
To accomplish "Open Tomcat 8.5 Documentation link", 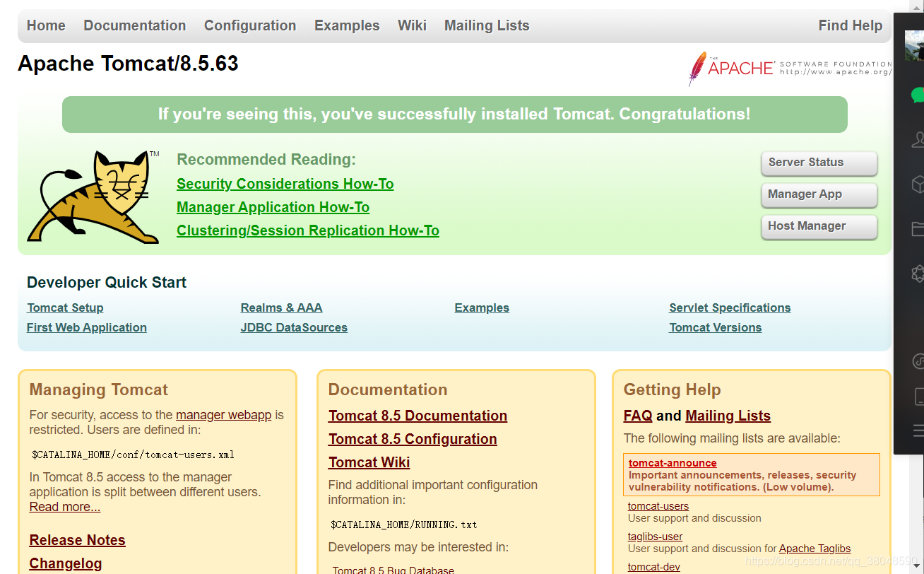I will (418, 416).
